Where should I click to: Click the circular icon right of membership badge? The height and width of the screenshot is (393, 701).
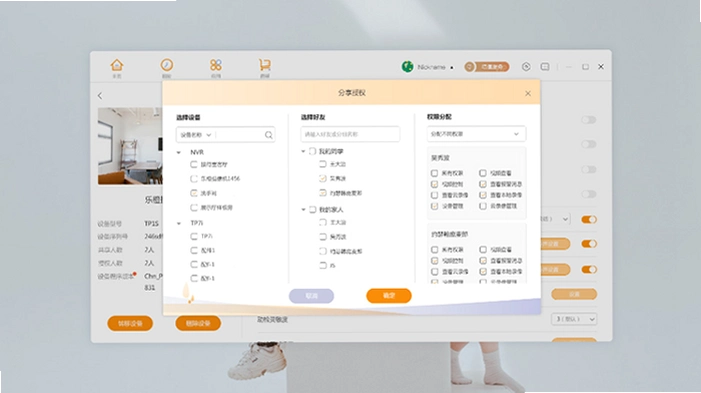pos(526,67)
